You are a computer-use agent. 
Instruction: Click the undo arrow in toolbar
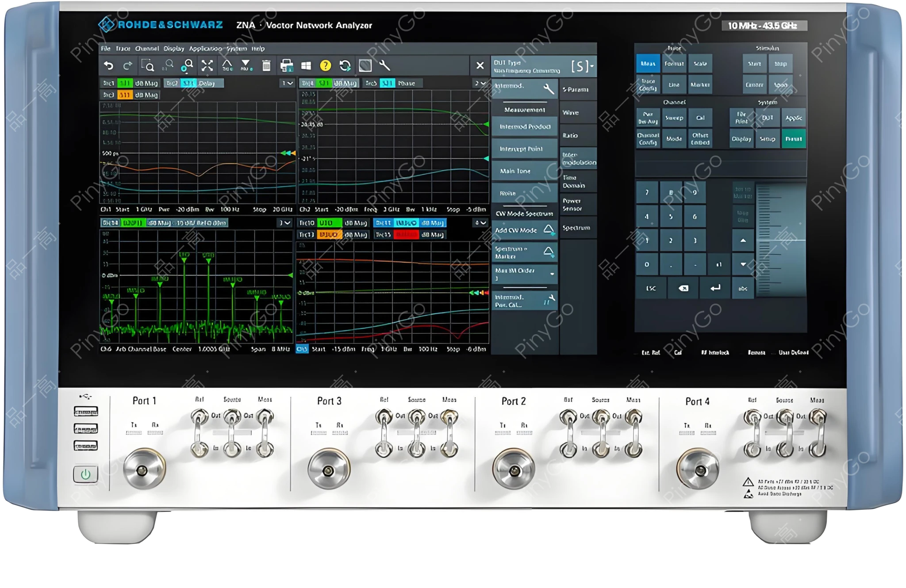pos(108,66)
